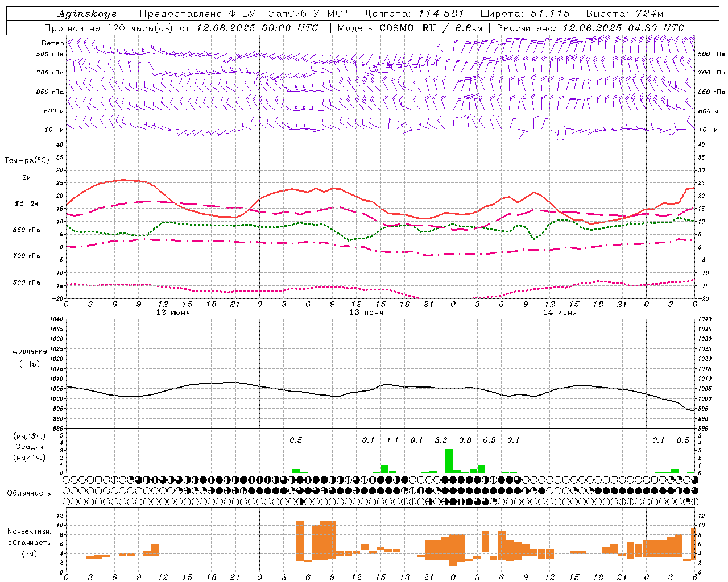728x582 pixels.
Task: Select the elevation text "Высота: 724м"
Action: click(624, 14)
